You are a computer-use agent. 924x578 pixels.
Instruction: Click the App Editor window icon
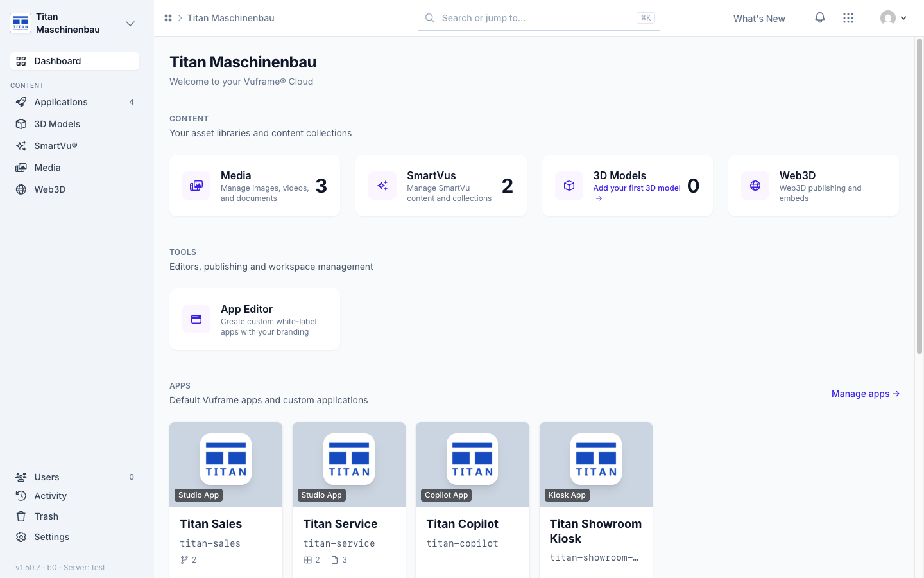196,319
